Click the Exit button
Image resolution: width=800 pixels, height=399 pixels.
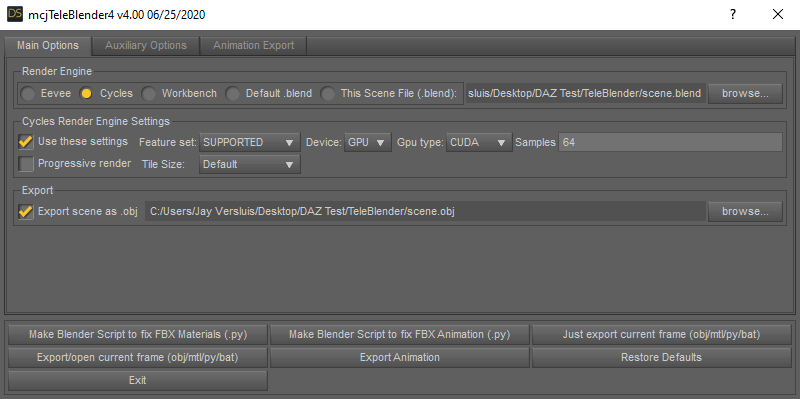click(138, 381)
